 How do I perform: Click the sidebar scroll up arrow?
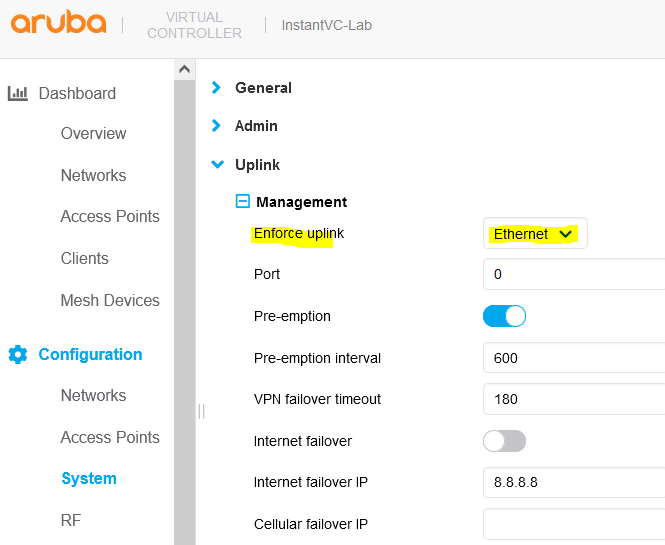pyautogui.click(x=184, y=70)
